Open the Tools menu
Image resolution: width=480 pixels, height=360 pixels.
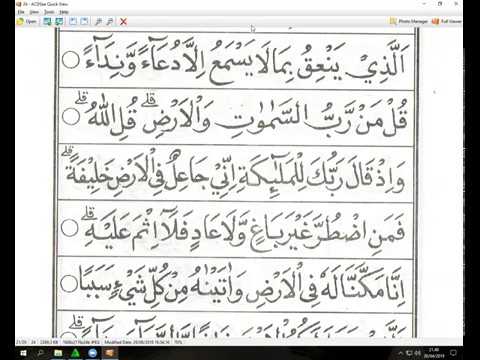click(x=49, y=12)
